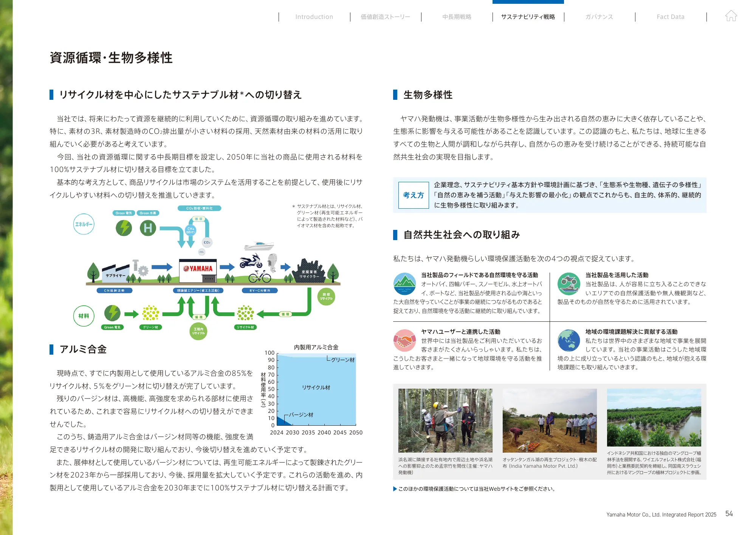Click the 考え方 box on biodiversity
756x535 pixels.
(x=413, y=197)
